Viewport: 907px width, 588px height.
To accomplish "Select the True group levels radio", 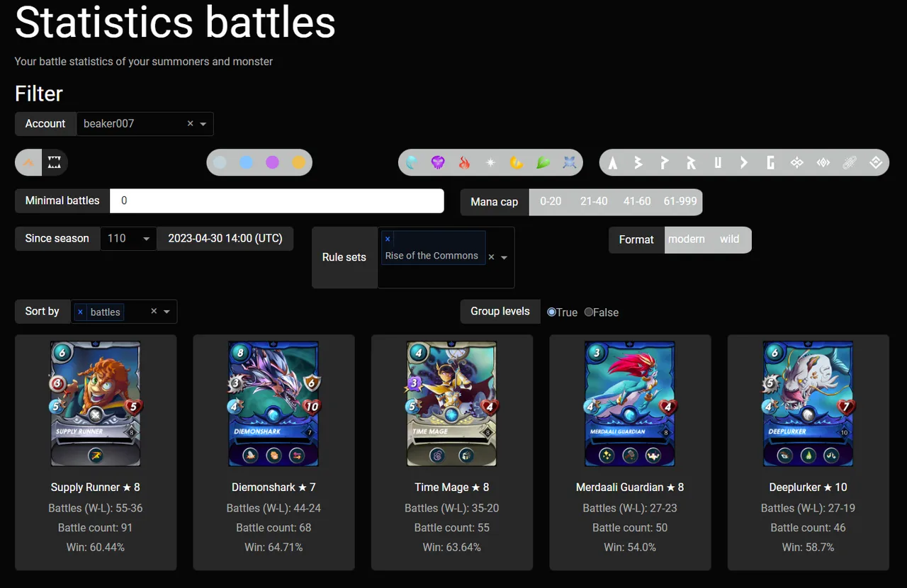I will coord(551,312).
